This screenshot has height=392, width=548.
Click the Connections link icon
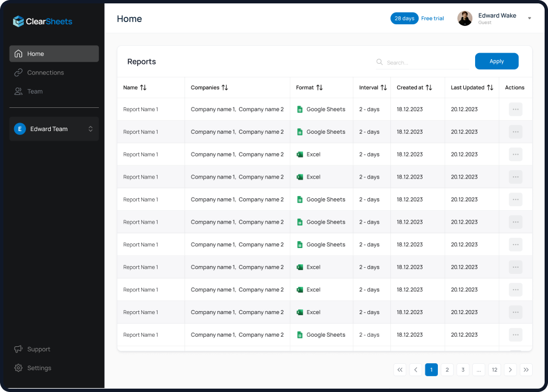click(x=18, y=72)
